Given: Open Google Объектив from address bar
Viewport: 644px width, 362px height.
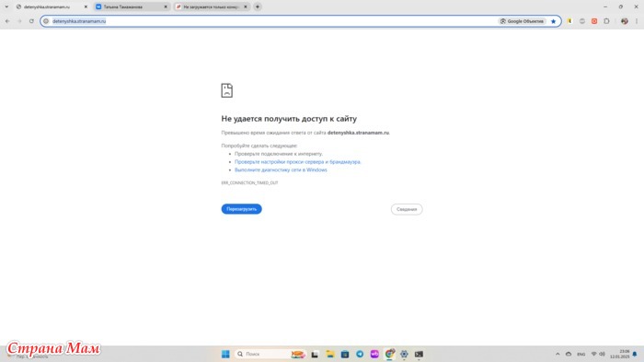Looking at the screenshot, I should (522, 21).
